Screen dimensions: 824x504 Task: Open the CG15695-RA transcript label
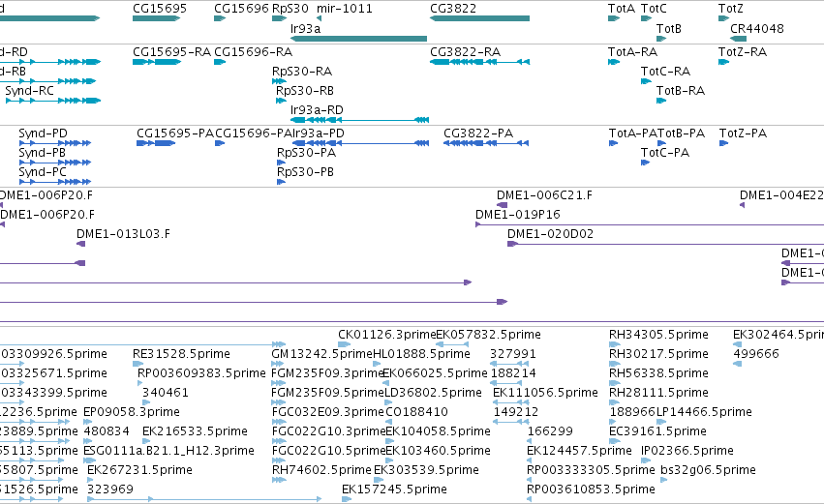coord(171,52)
